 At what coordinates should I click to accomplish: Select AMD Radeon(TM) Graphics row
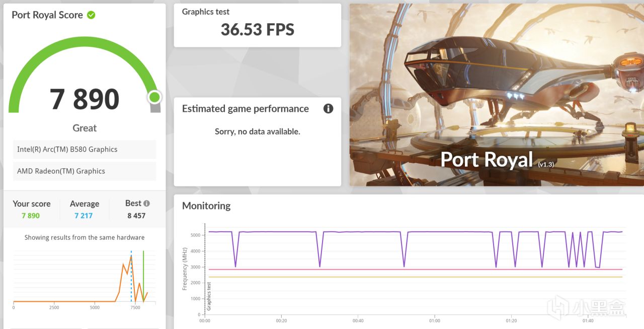pos(85,171)
